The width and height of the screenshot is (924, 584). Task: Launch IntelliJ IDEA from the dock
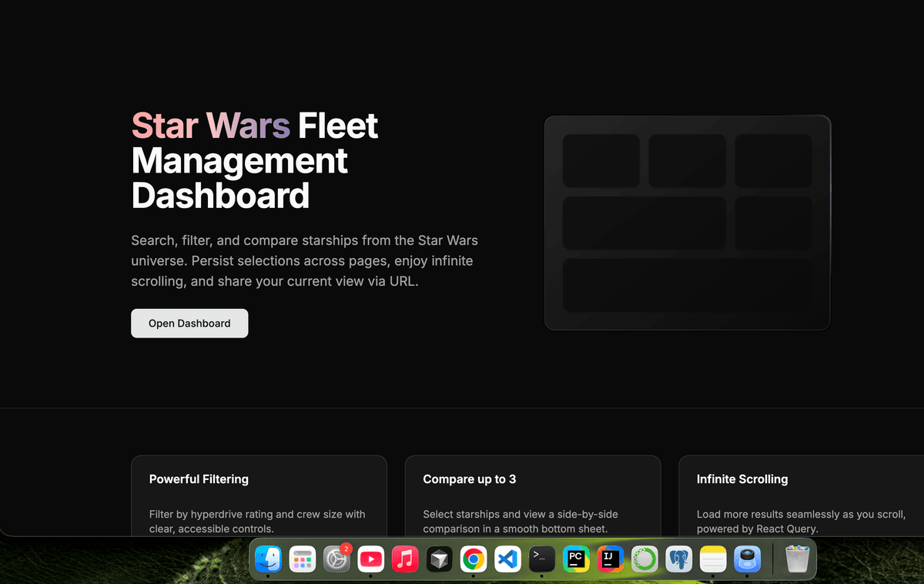(610, 559)
